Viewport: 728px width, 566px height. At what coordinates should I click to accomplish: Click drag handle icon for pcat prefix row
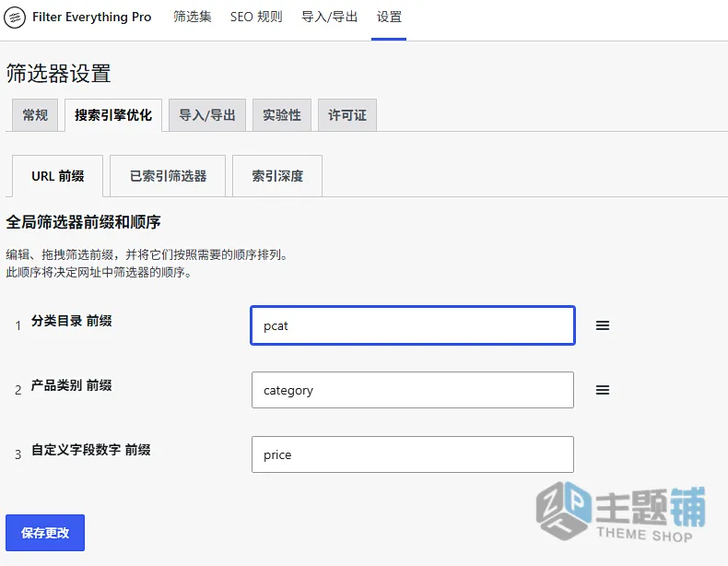pos(602,325)
